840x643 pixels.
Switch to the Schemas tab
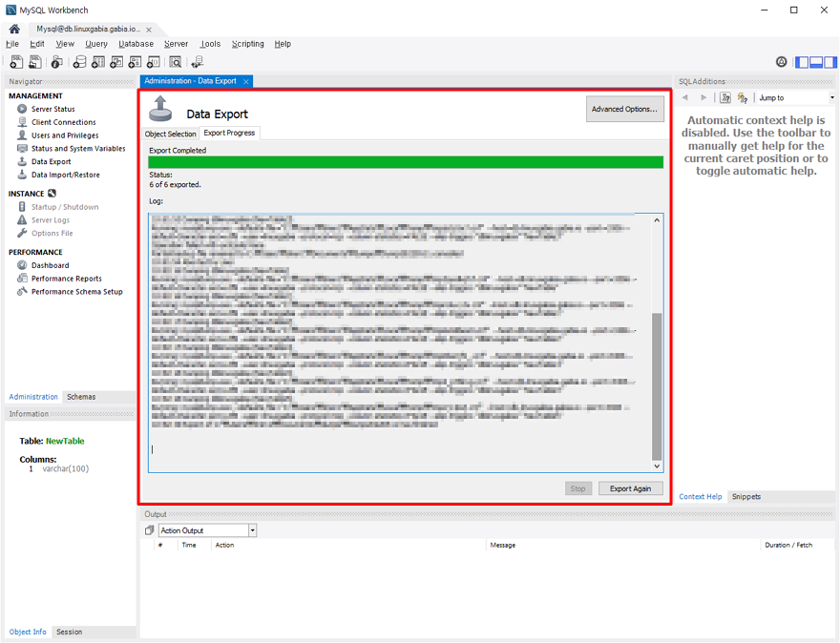pos(81,397)
